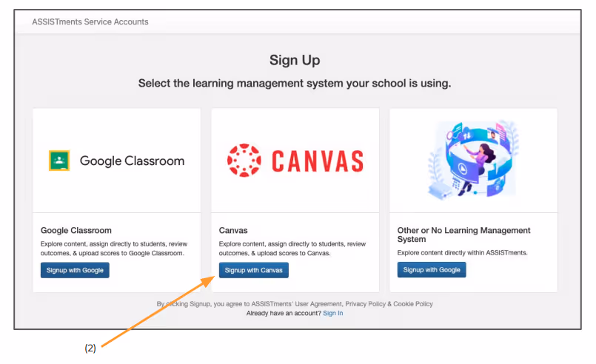Image resolution: width=596 pixels, height=364 pixels.
Task: Open the Sign In link
Action: 333,313
